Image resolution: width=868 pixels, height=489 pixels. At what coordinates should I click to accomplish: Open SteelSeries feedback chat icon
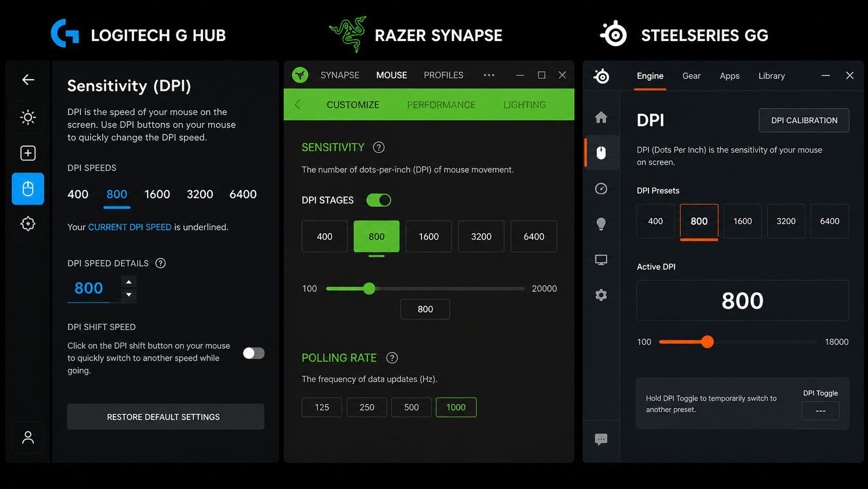pyautogui.click(x=601, y=440)
